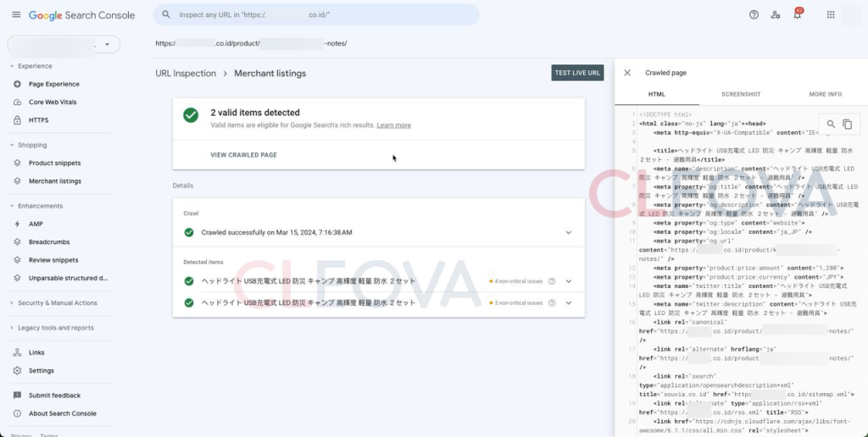Expand Security & Manual Actions section

point(12,303)
